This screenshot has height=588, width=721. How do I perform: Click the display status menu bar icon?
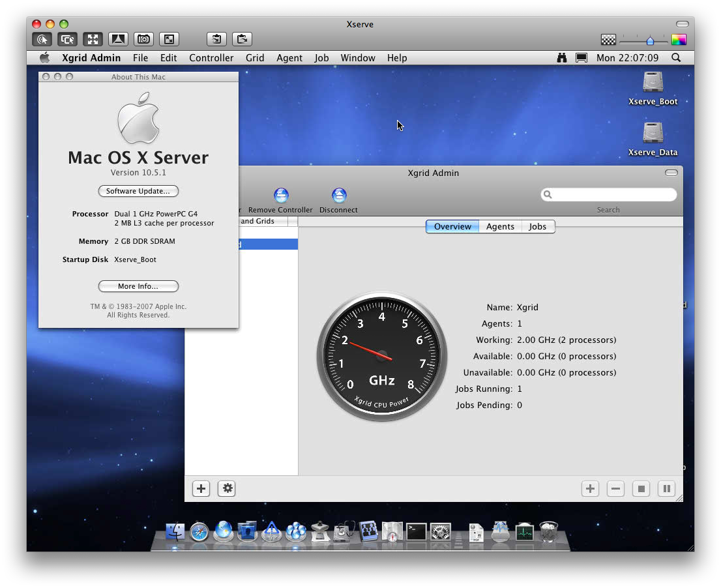click(x=581, y=58)
